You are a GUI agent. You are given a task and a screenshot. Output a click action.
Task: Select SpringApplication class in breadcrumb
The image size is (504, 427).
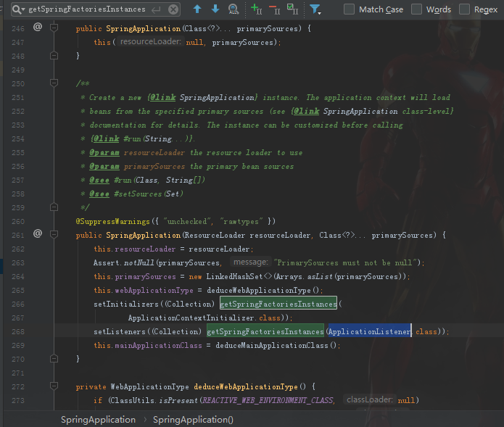click(x=98, y=420)
